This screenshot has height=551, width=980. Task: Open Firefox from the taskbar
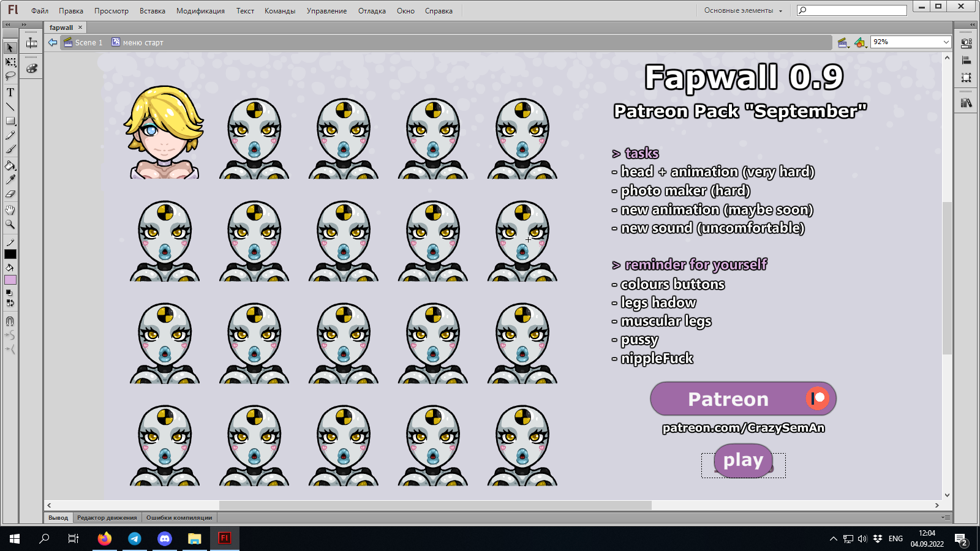coord(105,539)
